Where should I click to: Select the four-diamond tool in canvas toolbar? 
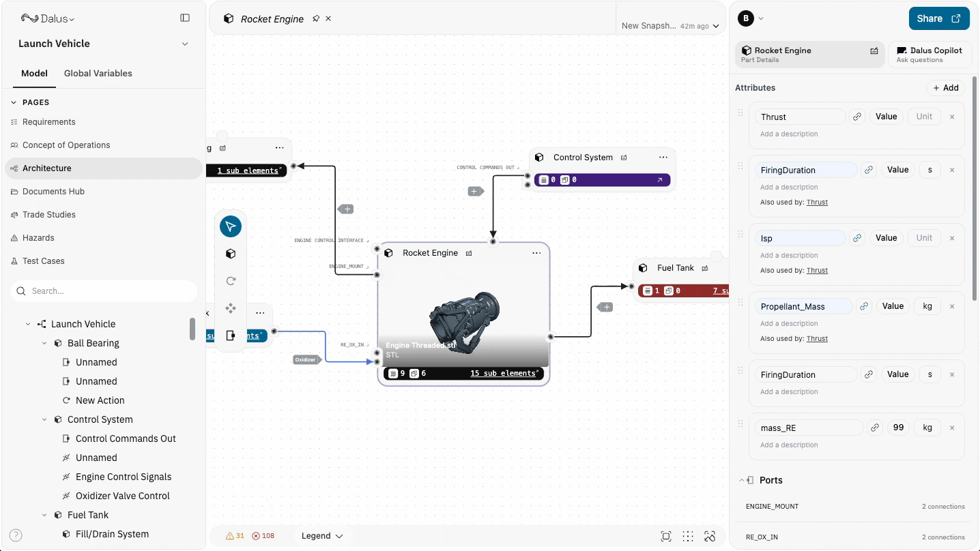[231, 308]
